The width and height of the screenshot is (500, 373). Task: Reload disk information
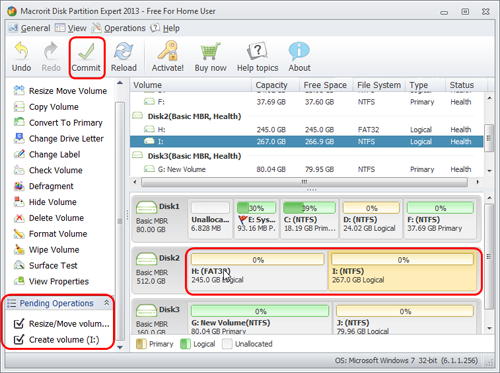(124, 57)
